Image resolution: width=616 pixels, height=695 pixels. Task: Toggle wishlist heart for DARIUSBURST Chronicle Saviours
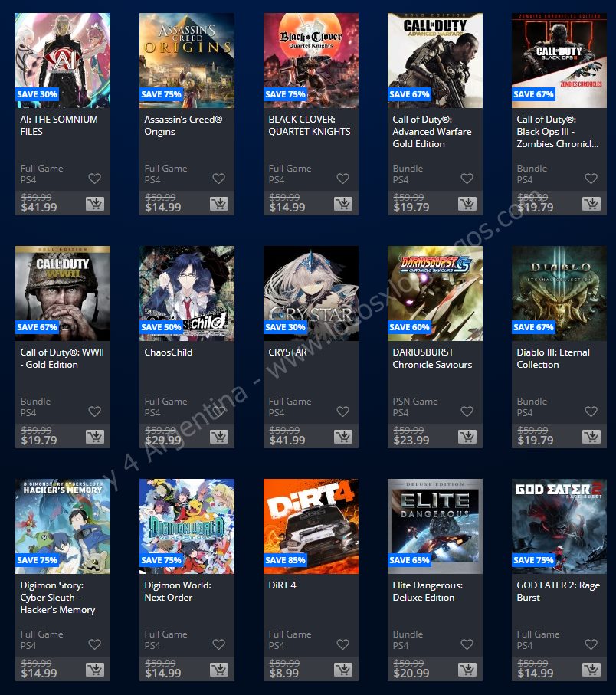point(467,411)
